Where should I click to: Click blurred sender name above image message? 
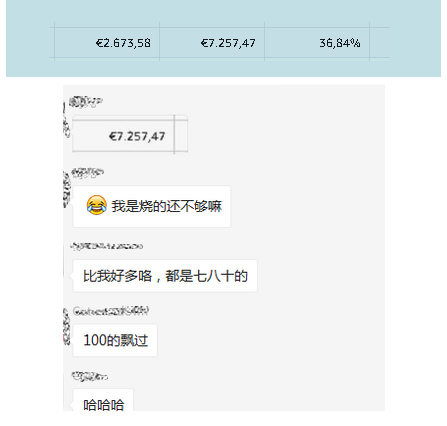[x=86, y=101]
